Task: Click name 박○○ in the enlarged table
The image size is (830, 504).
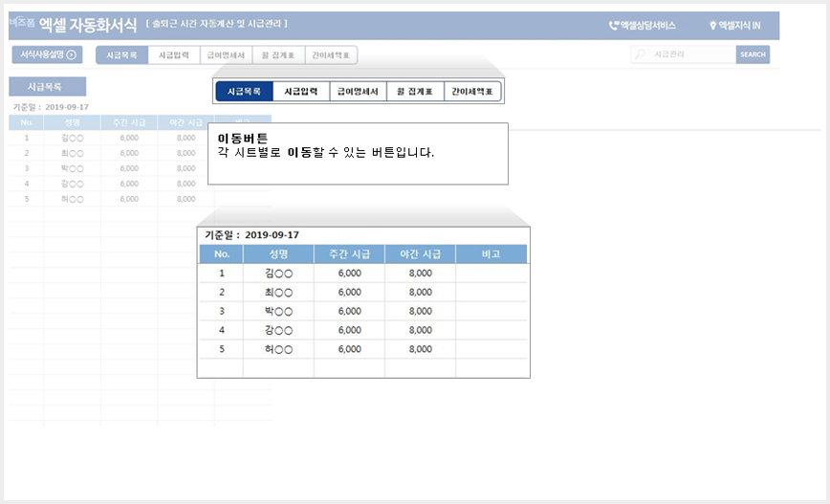Action: pos(279,312)
